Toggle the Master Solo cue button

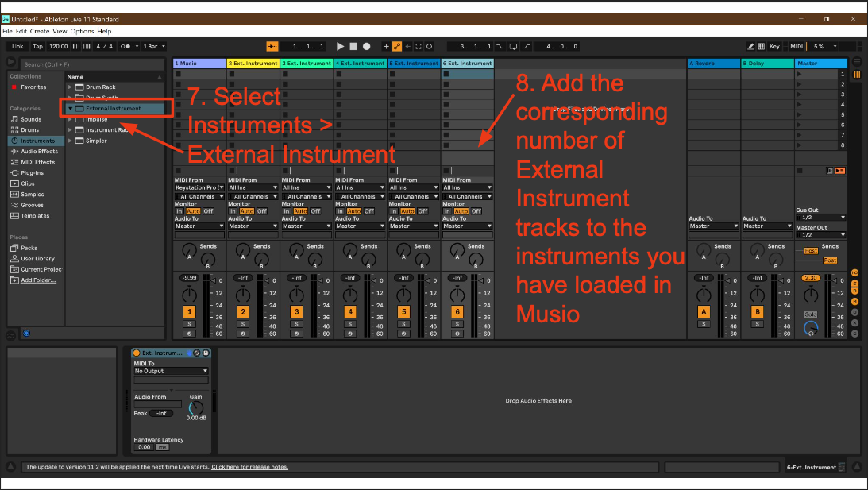click(x=811, y=314)
